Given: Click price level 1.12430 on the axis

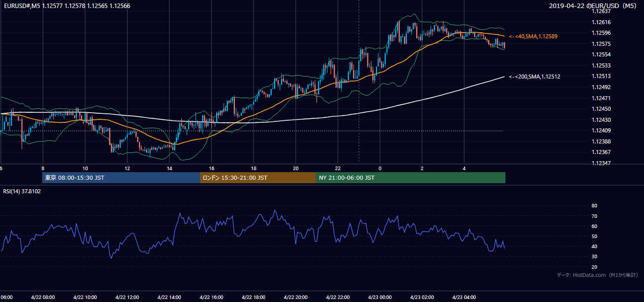Looking at the screenshot, I should tap(601, 120).
